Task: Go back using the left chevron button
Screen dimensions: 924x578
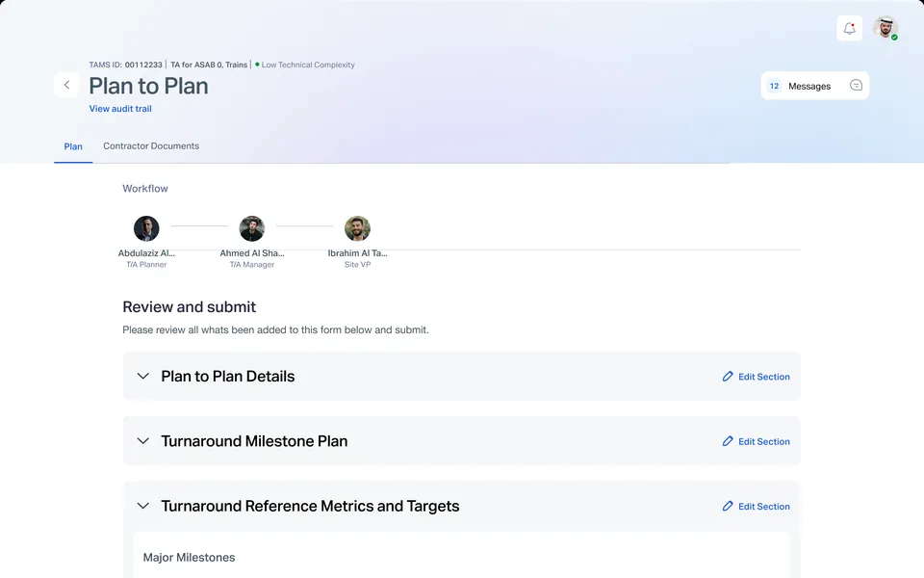Action: 66,85
